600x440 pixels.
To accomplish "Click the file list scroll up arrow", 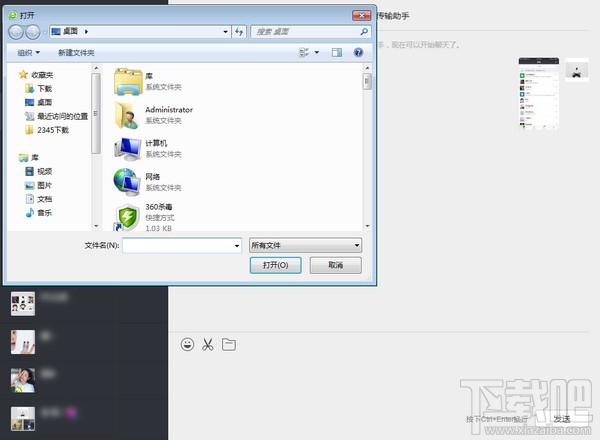I will click(367, 68).
